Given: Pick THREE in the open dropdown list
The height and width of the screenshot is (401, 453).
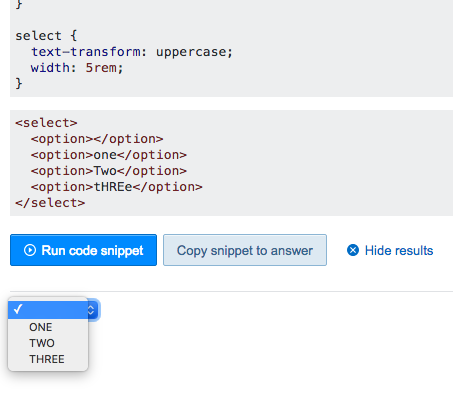Looking at the screenshot, I should 48,359.
